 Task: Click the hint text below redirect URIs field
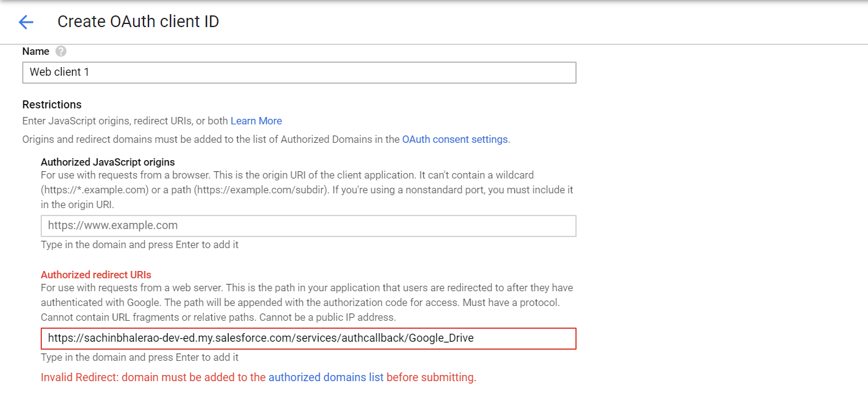tap(139, 357)
